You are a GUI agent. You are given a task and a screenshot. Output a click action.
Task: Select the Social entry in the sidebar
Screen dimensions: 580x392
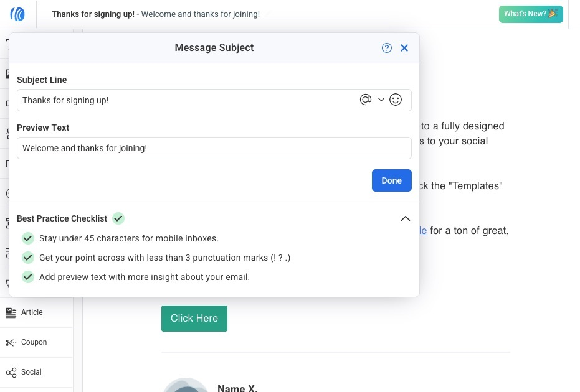coord(32,371)
